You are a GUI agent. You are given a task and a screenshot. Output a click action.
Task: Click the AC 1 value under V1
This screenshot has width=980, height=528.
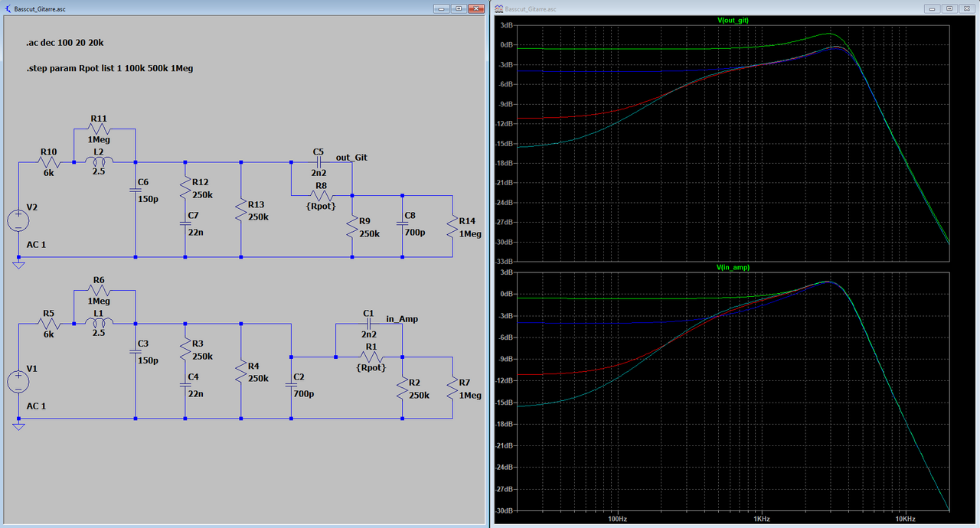[x=36, y=406]
